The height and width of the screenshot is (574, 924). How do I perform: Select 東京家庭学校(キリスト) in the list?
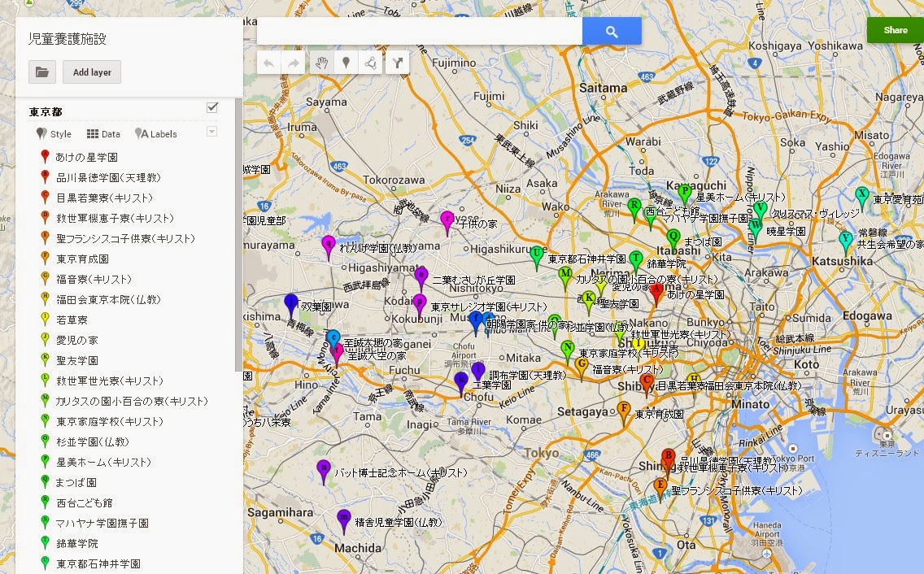pyautogui.click(x=110, y=421)
